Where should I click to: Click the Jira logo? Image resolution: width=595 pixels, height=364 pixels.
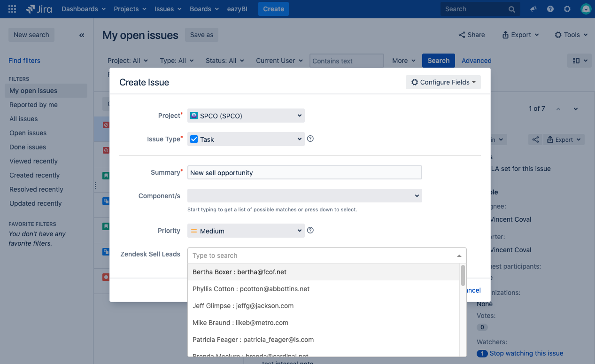[39, 9]
